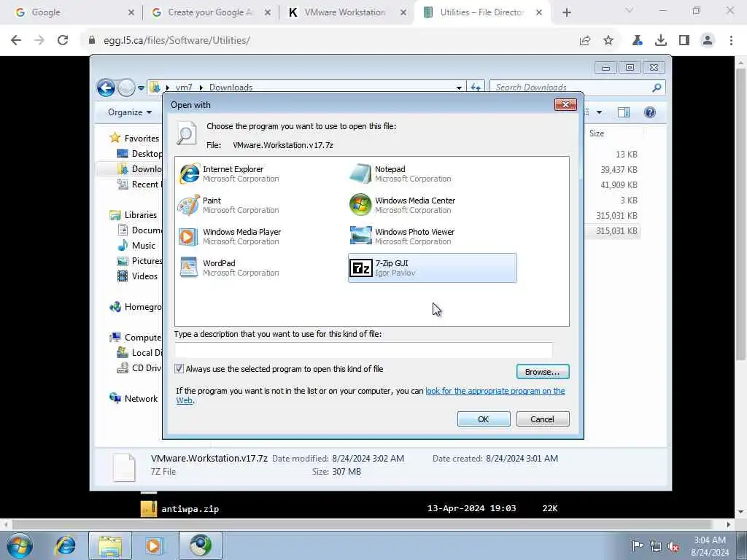Click the browser address bar URL
Image resolution: width=747 pixels, height=560 pixels.
177,41
